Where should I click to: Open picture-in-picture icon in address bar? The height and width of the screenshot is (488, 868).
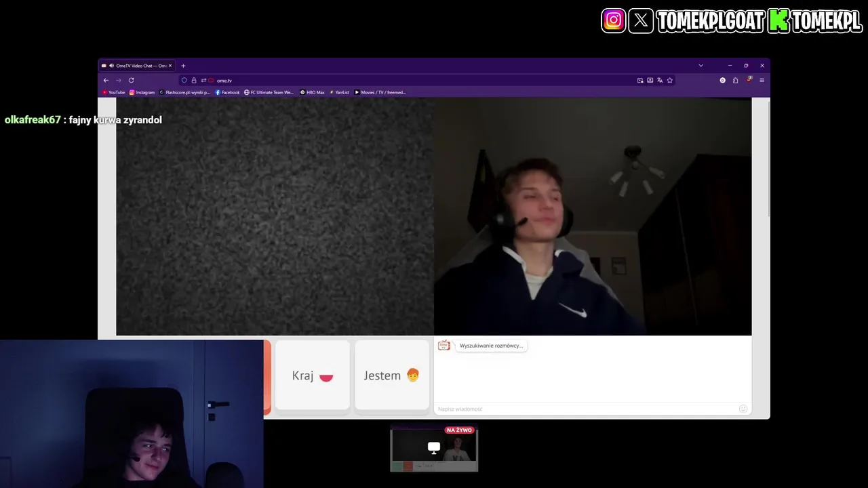pos(640,80)
